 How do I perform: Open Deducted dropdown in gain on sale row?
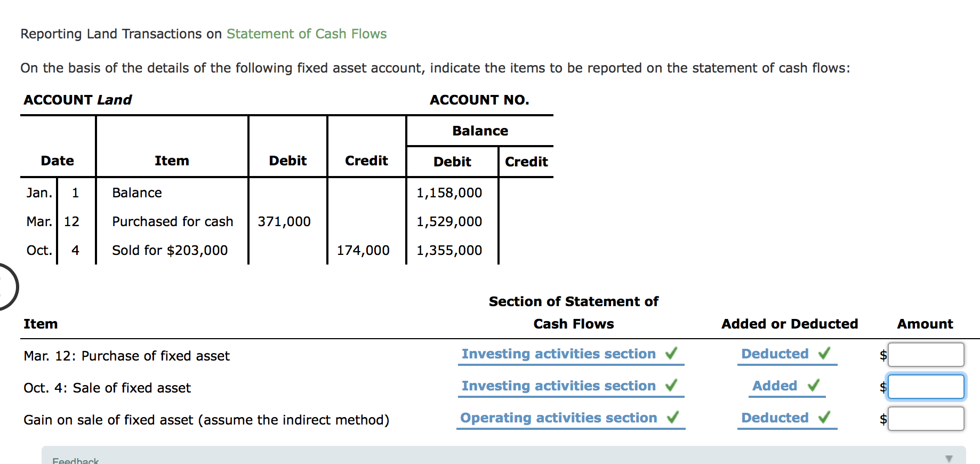pyautogui.click(x=775, y=418)
